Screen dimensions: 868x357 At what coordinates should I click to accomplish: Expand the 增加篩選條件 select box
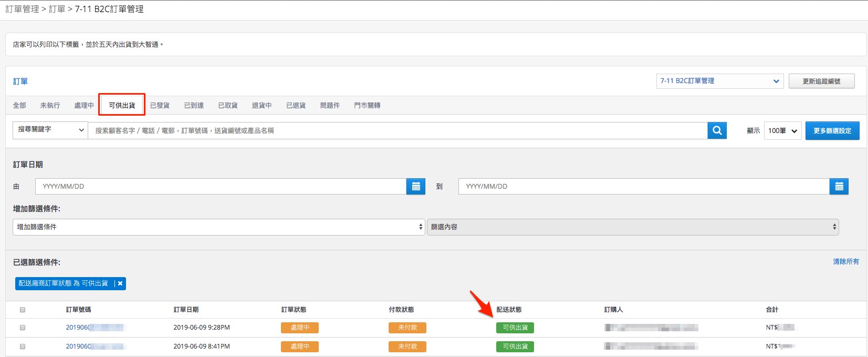coord(219,227)
